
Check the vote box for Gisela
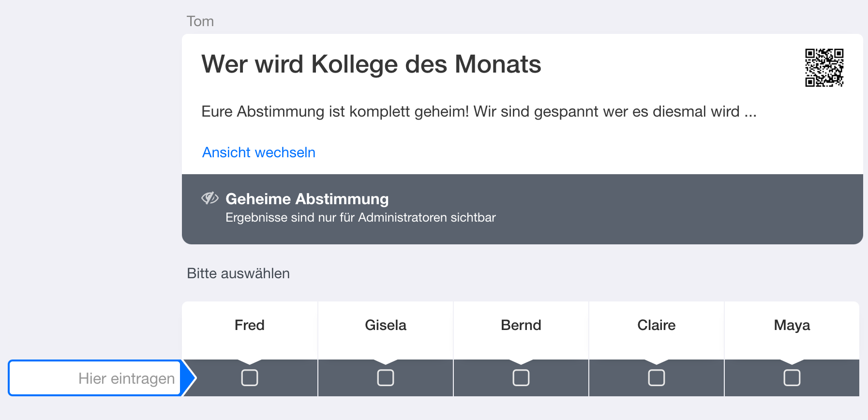pos(386,377)
